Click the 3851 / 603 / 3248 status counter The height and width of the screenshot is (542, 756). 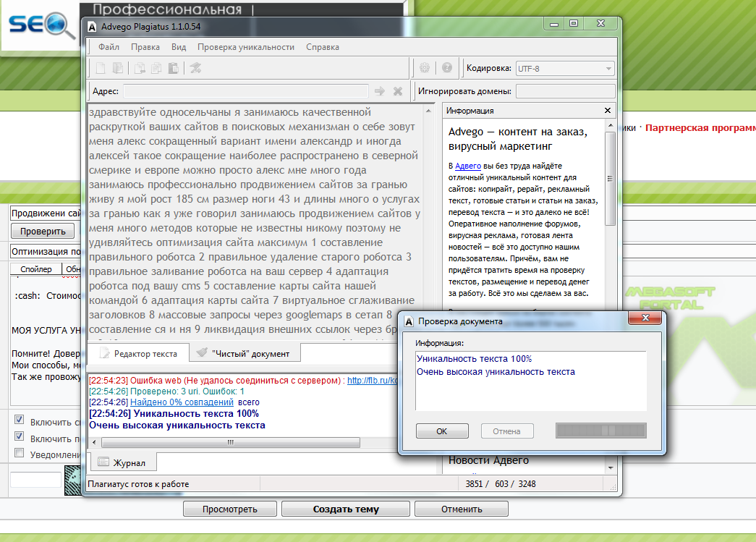(501, 483)
